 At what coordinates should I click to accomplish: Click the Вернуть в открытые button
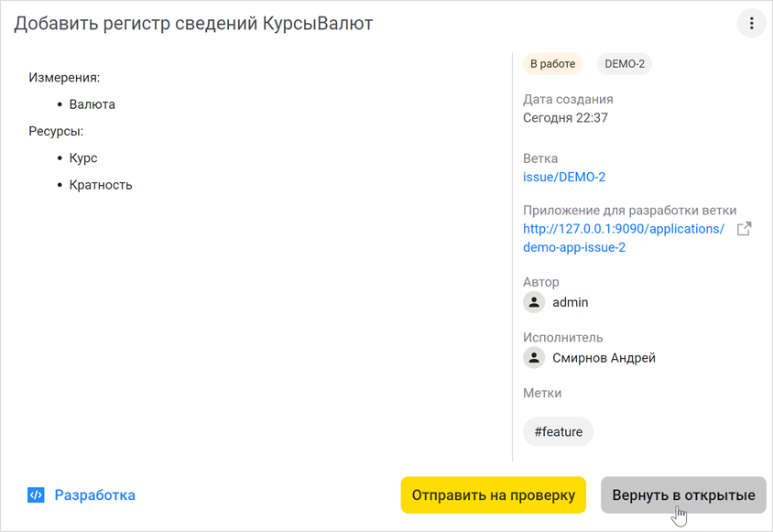(683, 494)
